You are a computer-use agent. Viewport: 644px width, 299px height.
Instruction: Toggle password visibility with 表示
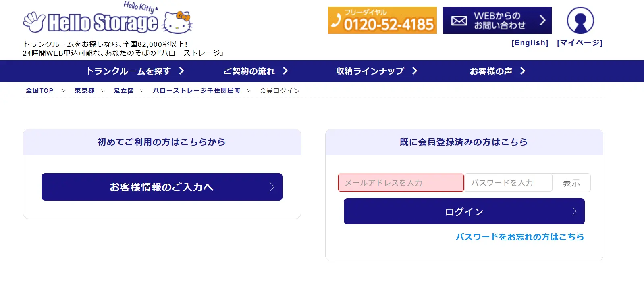point(571,183)
